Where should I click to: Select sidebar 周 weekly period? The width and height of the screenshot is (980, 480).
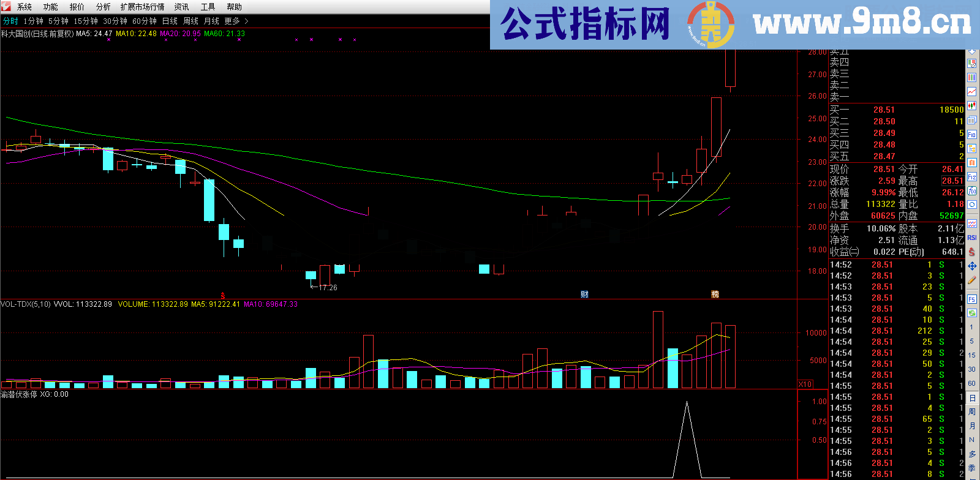972,412
